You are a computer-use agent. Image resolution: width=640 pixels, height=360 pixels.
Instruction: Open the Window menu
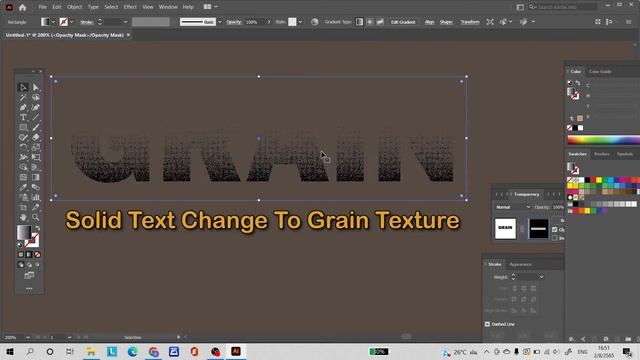coord(168,7)
